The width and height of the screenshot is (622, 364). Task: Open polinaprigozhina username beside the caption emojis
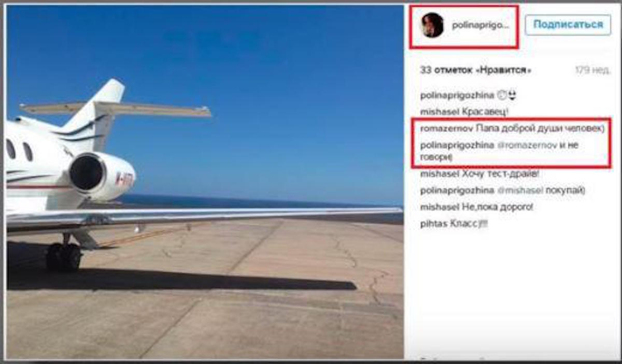pos(457,96)
